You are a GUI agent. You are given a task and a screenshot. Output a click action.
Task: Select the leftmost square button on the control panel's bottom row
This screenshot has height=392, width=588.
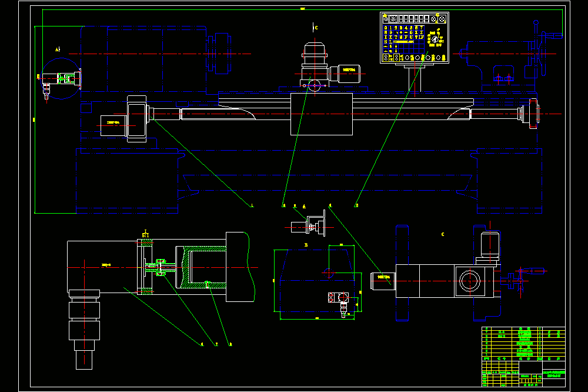386,58
